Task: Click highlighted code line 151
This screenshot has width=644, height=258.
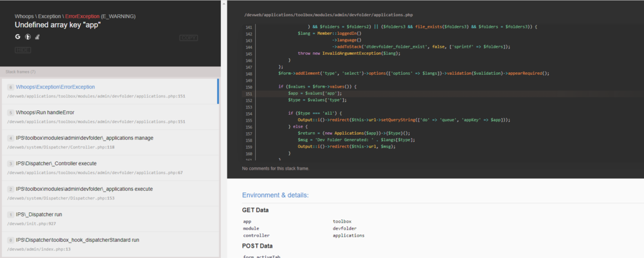Action: (x=314, y=94)
